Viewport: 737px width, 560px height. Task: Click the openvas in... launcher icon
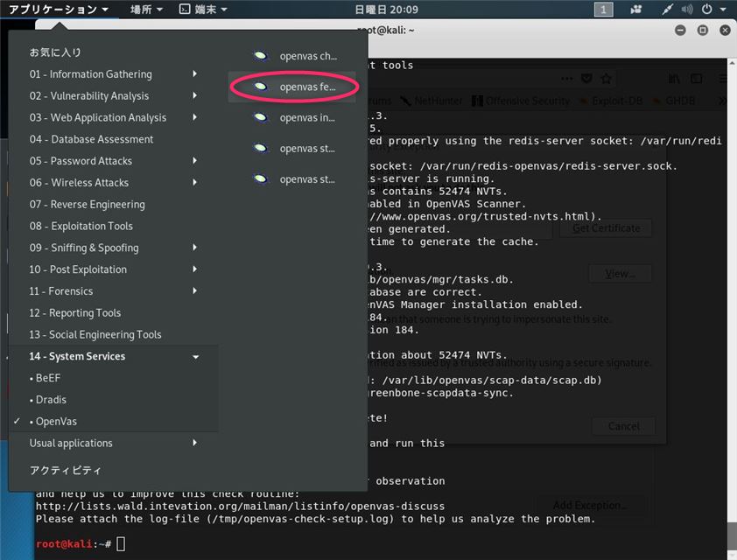pyautogui.click(x=260, y=117)
